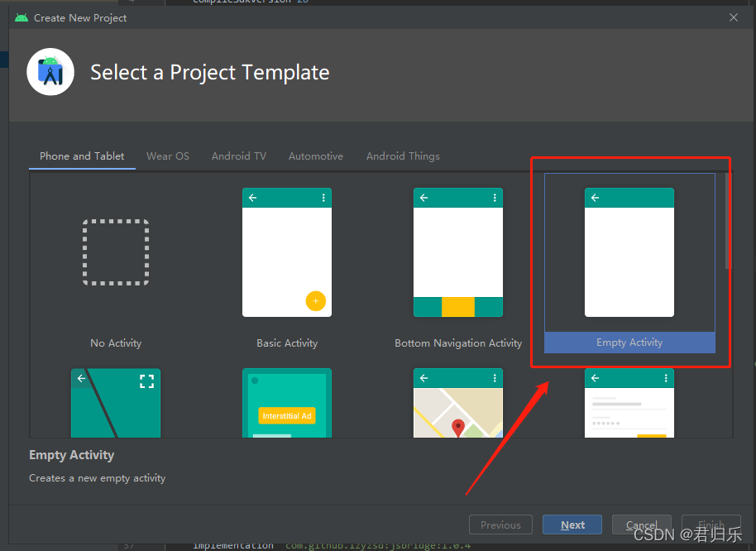Screen dimensions: 756x551
Task: Open the Android TV template category
Action: pyautogui.click(x=238, y=156)
